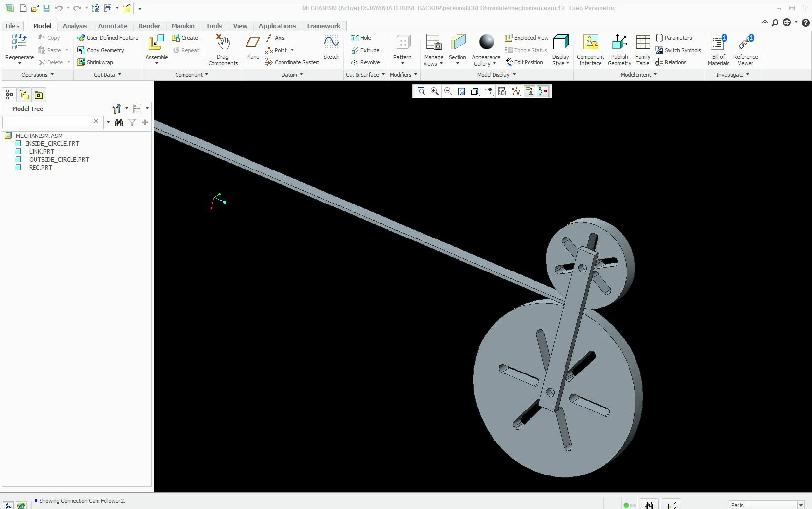
Task: Toggle annotation display in graphics toolbar
Action: tap(530, 91)
